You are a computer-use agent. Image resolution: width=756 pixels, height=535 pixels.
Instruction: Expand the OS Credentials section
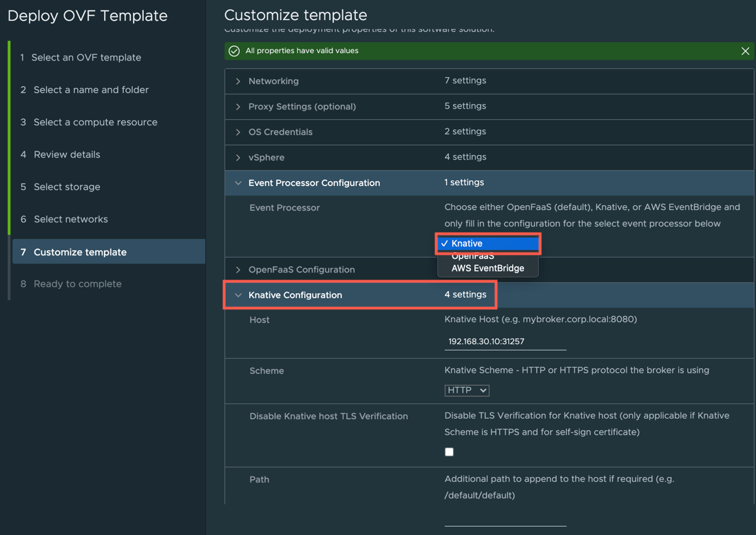coord(238,132)
